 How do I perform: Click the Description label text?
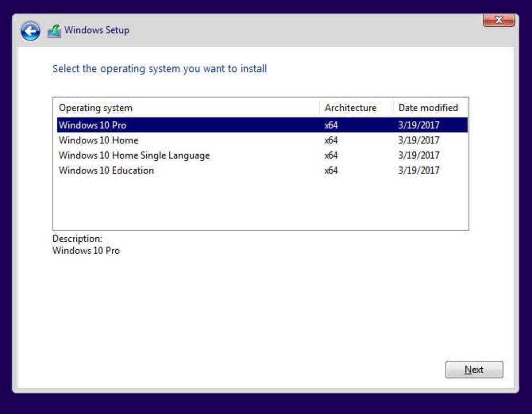pos(77,239)
